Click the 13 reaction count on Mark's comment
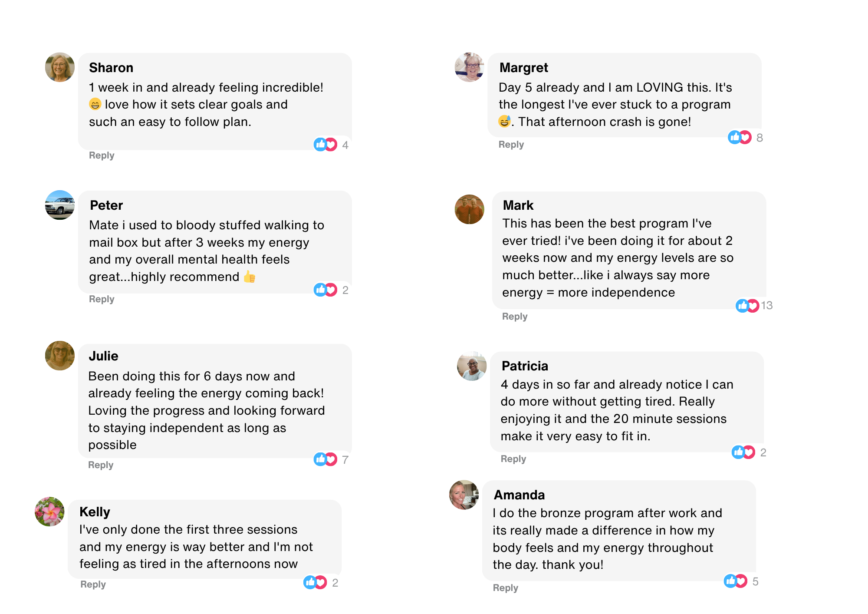The height and width of the screenshot is (614, 868). tap(767, 306)
